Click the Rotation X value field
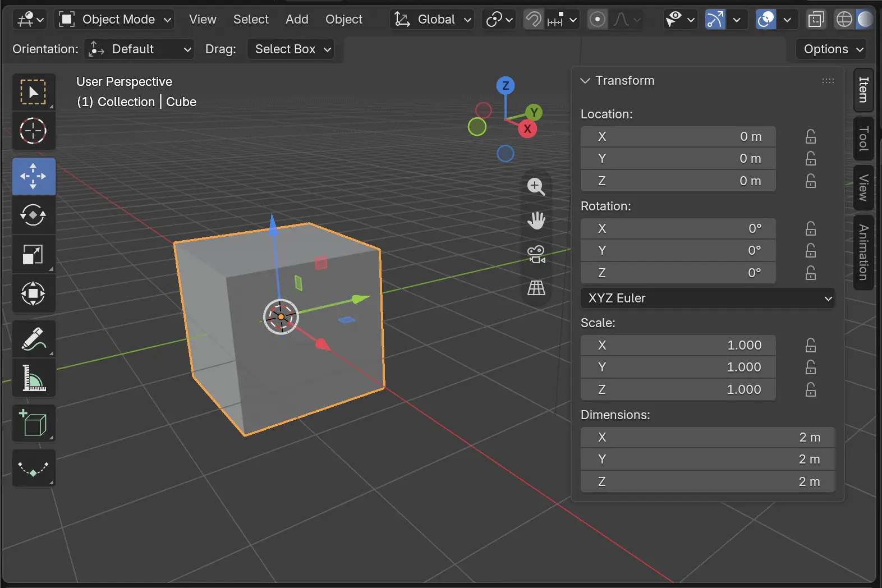Image resolution: width=882 pixels, height=588 pixels. click(x=678, y=228)
